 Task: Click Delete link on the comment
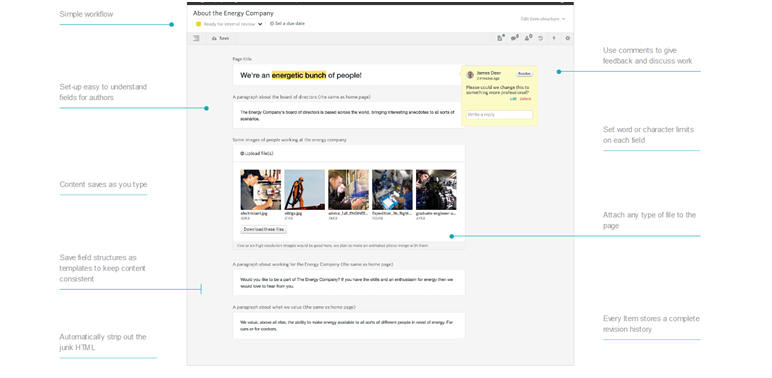tap(525, 99)
